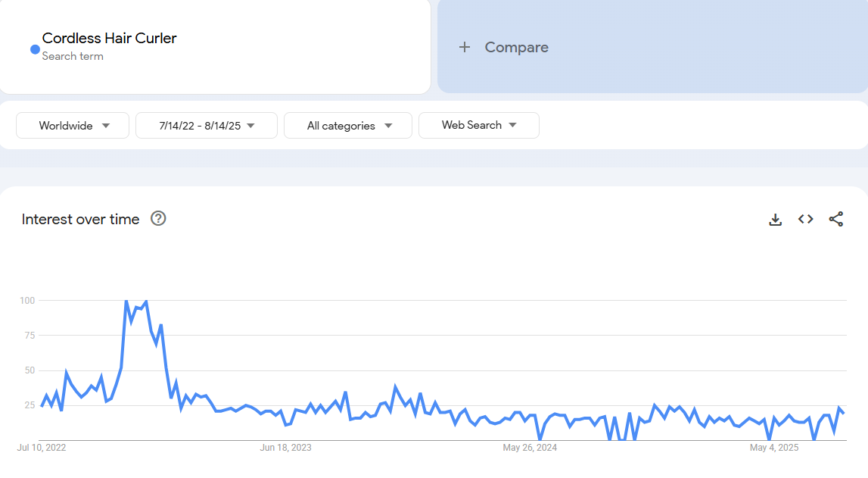The width and height of the screenshot is (868, 478).
Task: Share the interest over time chart
Action: pyautogui.click(x=835, y=220)
